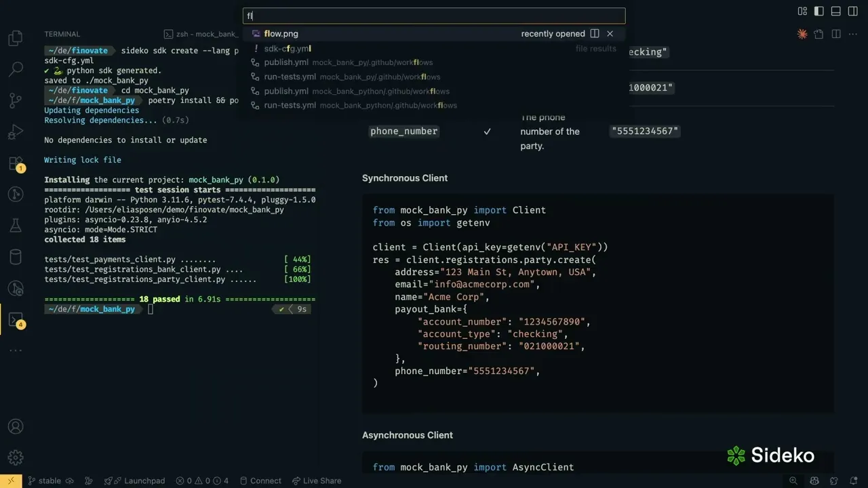The height and width of the screenshot is (488, 868).
Task: Toggle the secondary side bar
Action: [x=853, y=11]
